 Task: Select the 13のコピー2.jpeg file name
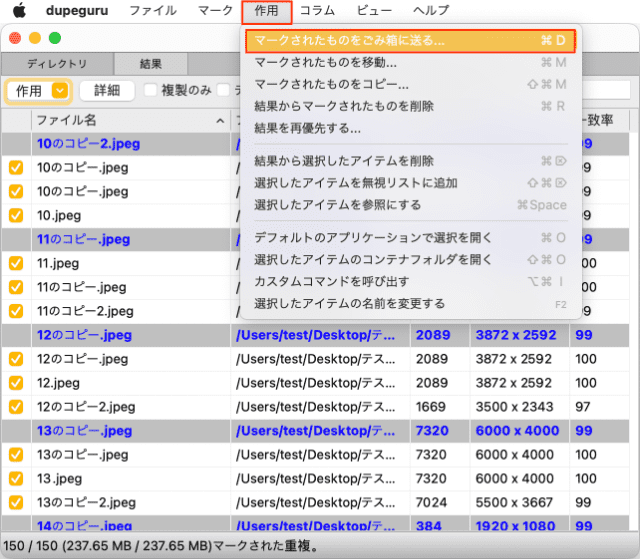point(86,502)
